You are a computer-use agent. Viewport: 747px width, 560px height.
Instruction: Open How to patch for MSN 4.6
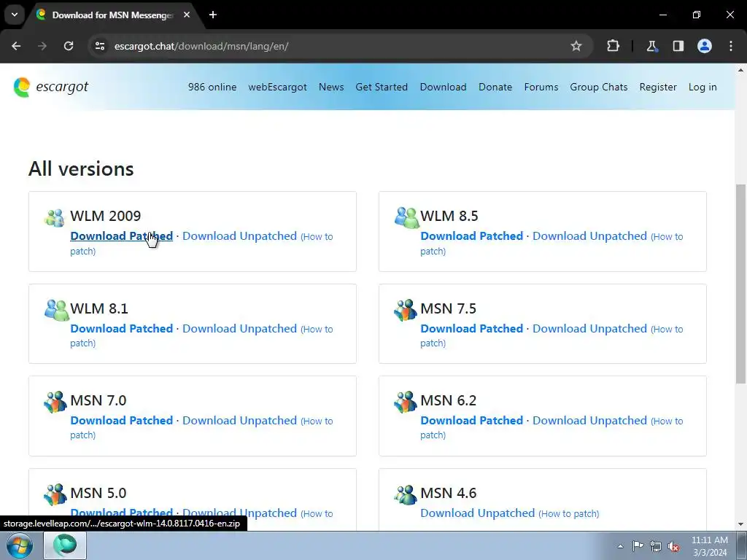pos(569,514)
